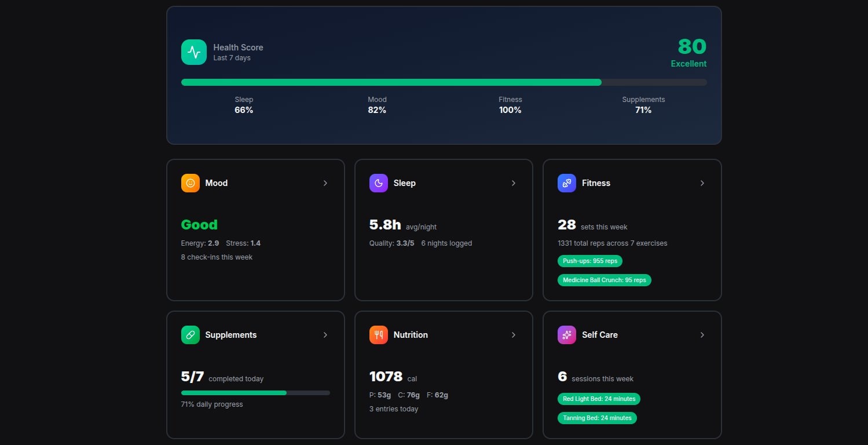Viewport: 868px width, 445px height.
Task: Select the Medicine Ball Crunch badge
Action: 604,280
